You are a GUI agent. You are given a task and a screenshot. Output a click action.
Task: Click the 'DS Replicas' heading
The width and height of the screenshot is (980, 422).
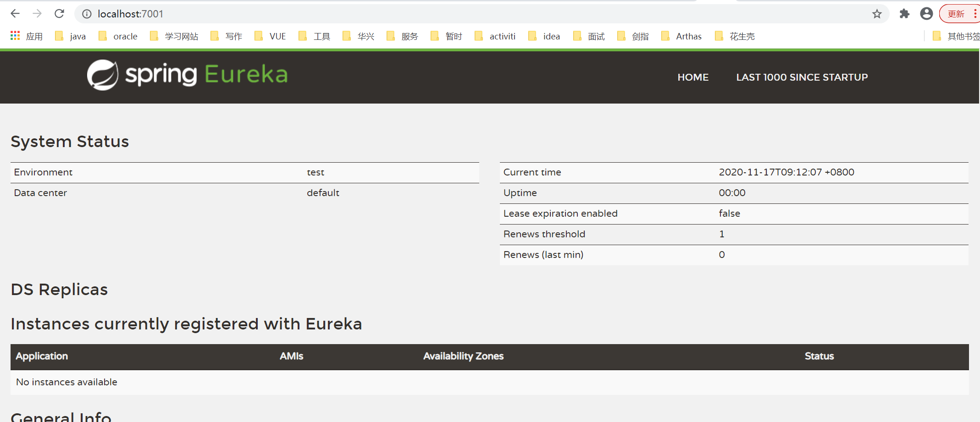tap(59, 290)
